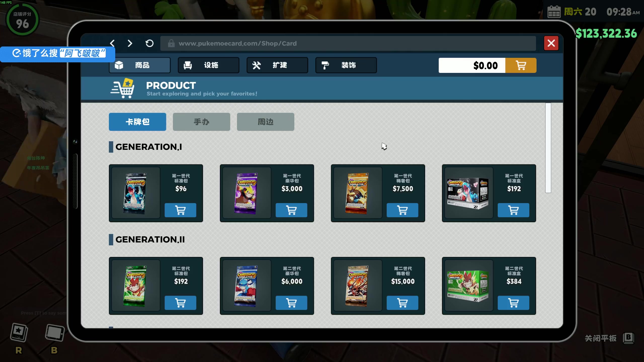Image resolution: width=644 pixels, height=362 pixels.
Task: Click the B key icon beside 关闭平板
Action: click(628, 338)
